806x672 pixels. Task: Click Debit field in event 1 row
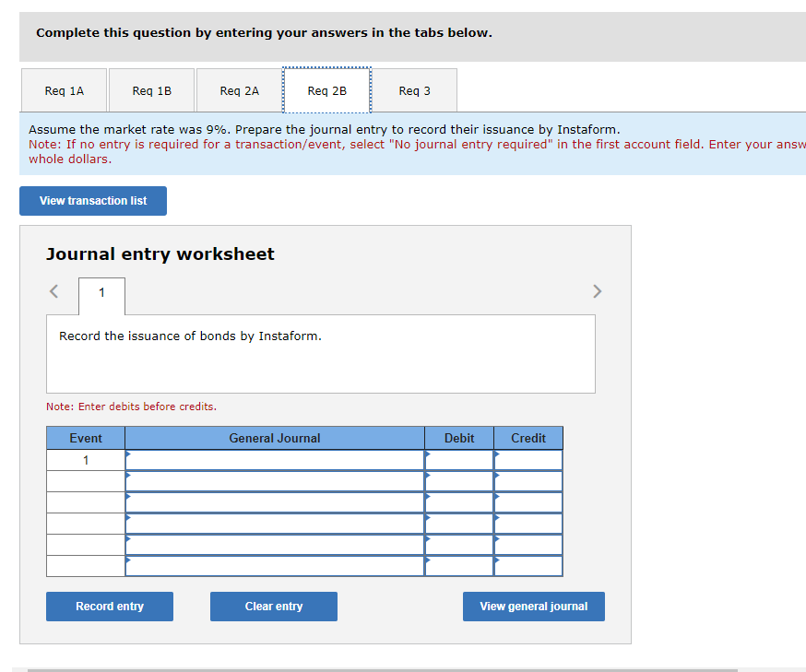[x=459, y=460]
